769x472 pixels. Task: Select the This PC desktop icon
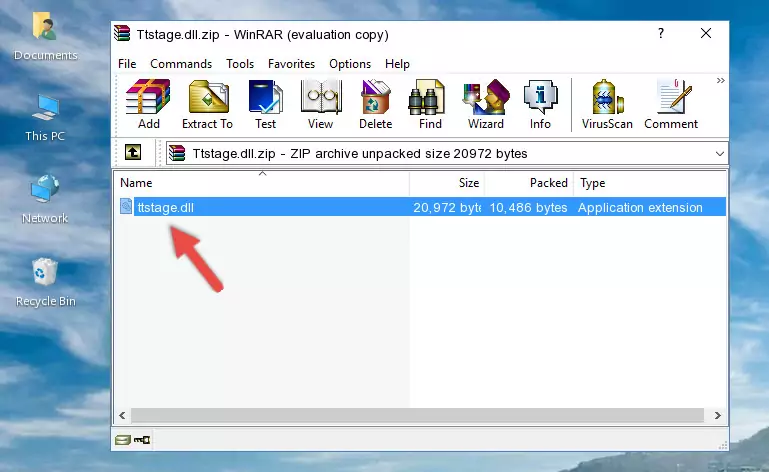(45, 118)
